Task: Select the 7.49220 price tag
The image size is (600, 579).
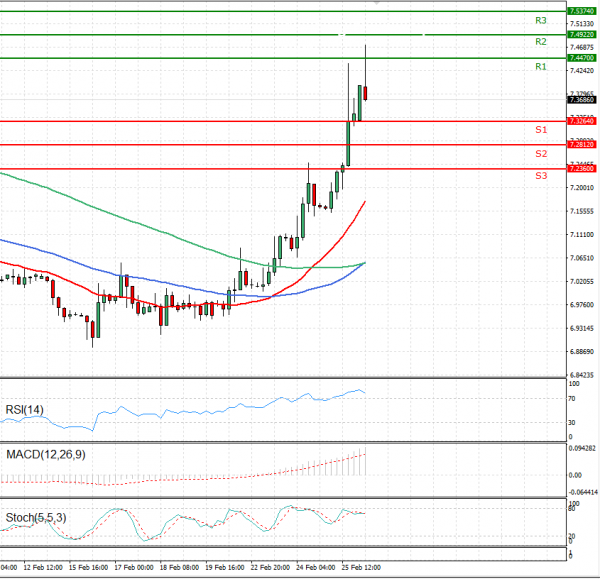Action: (582, 34)
